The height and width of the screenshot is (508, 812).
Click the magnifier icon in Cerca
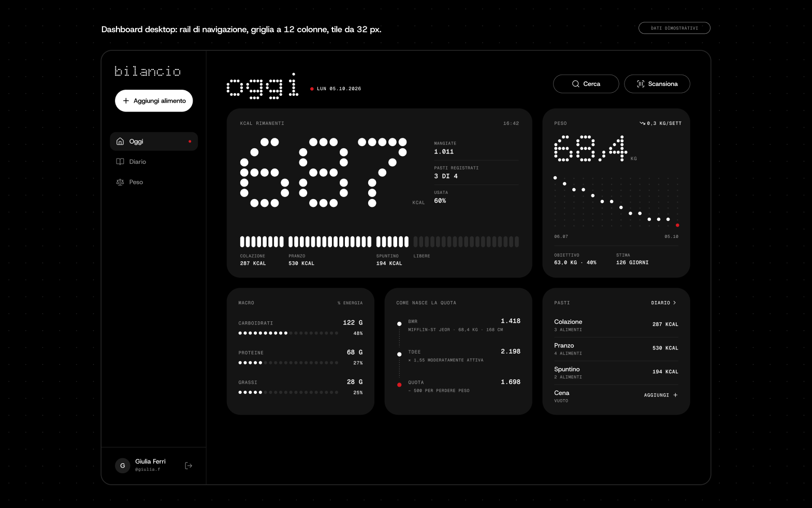[x=575, y=84]
